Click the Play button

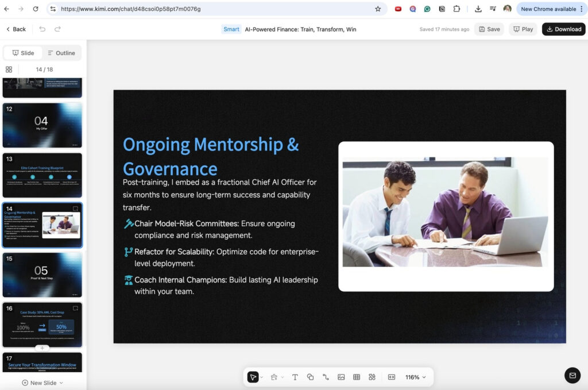[523, 29]
